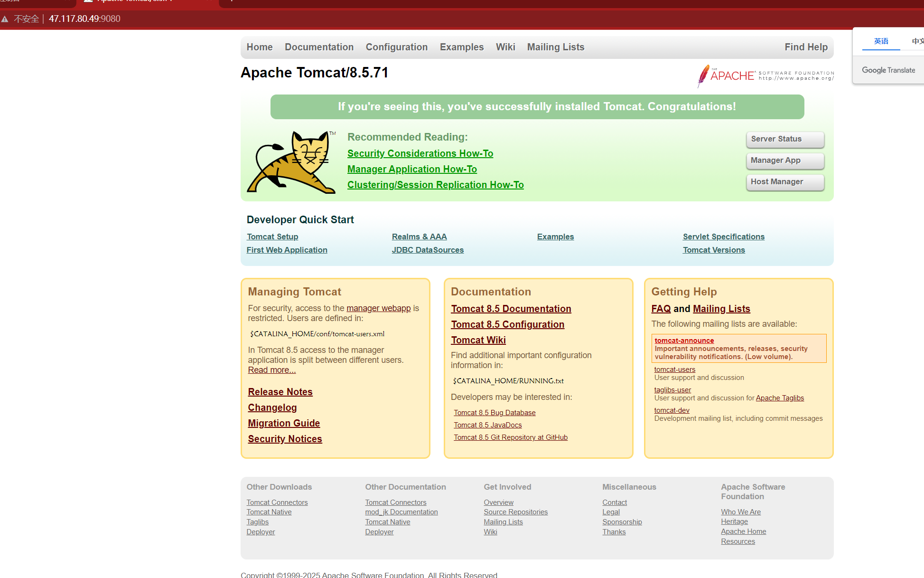Go to Find Help in the nav bar
This screenshot has height=578, width=924.
click(x=806, y=47)
